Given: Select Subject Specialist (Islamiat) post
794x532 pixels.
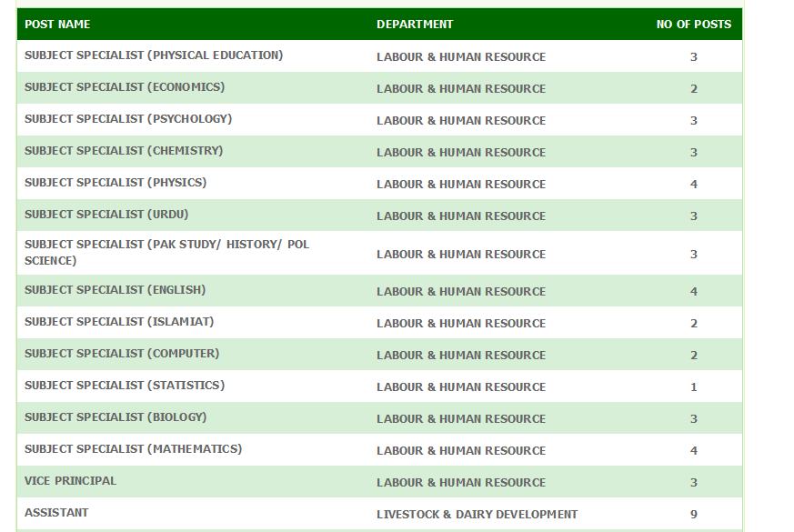Looking at the screenshot, I should (x=119, y=322).
